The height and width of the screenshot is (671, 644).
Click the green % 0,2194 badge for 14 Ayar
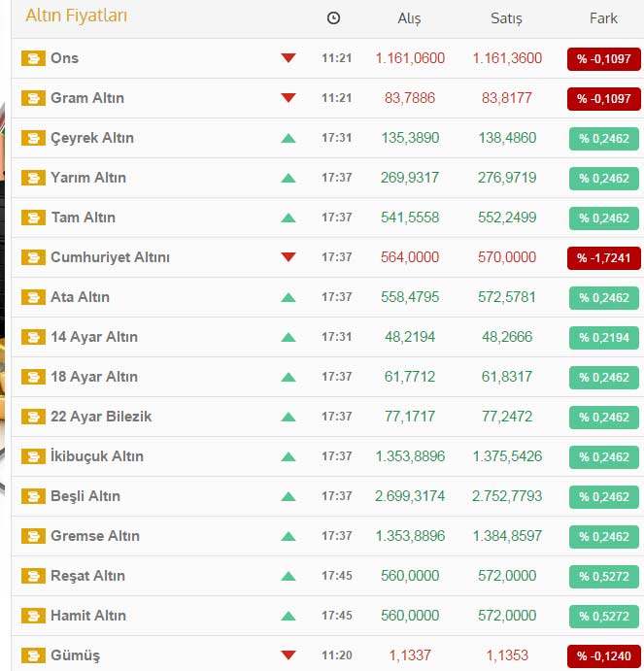(603, 337)
